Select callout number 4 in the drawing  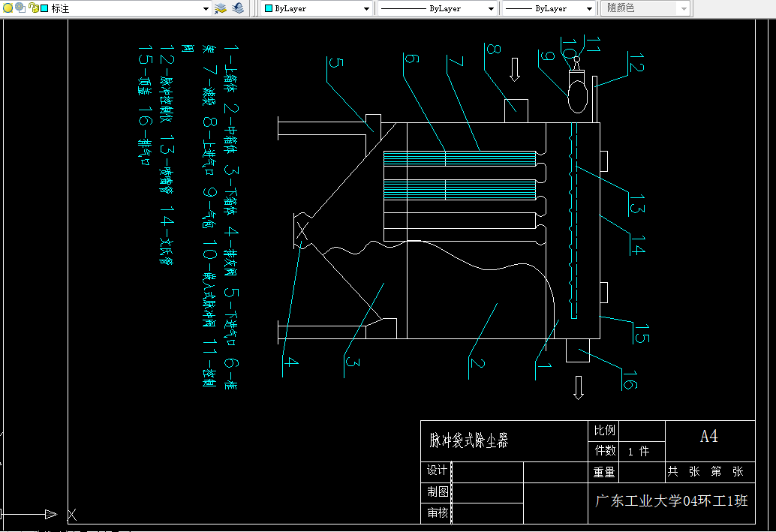click(291, 362)
